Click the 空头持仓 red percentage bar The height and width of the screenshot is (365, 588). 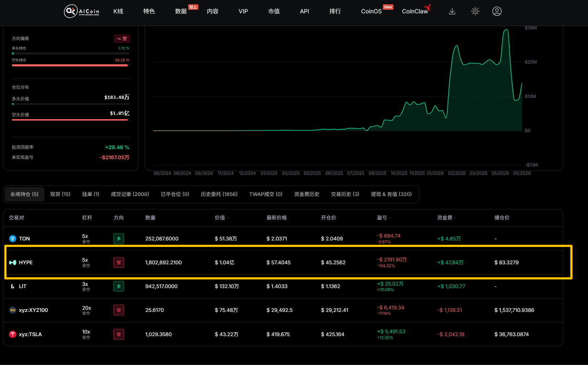71,65
